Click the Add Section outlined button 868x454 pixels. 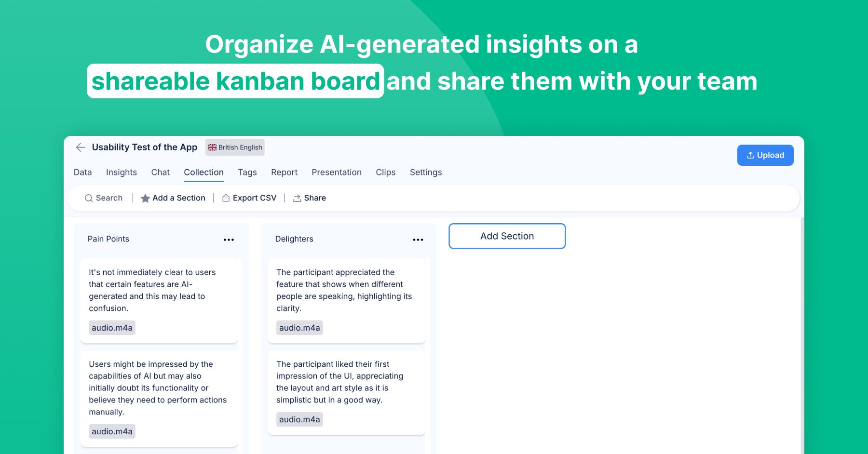(507, 236)
